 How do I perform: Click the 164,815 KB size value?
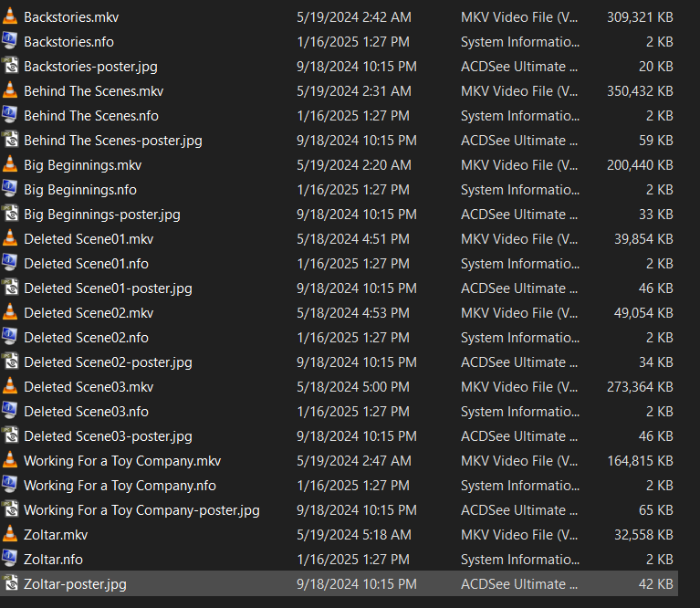pyautogui.click(x=640, y=461)
